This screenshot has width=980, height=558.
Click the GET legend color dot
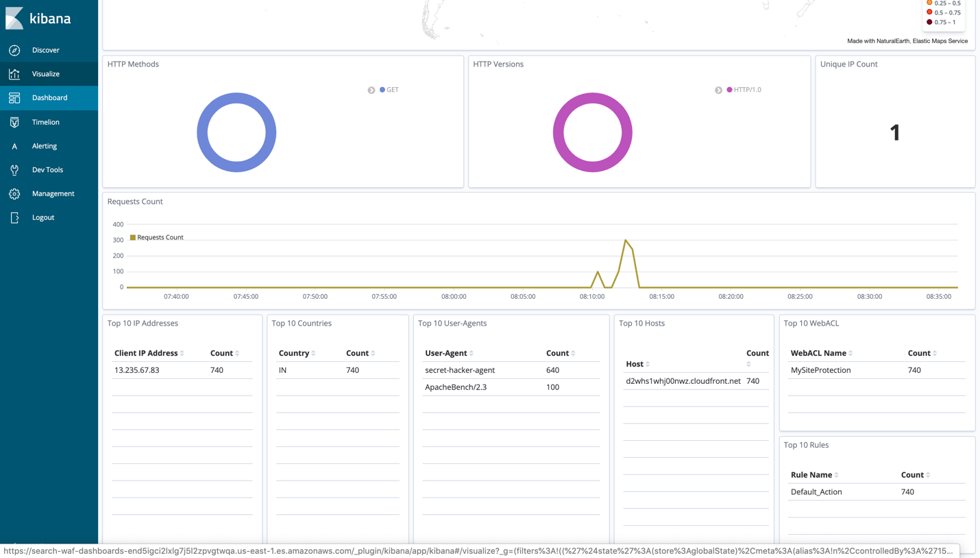pos(382,90)
